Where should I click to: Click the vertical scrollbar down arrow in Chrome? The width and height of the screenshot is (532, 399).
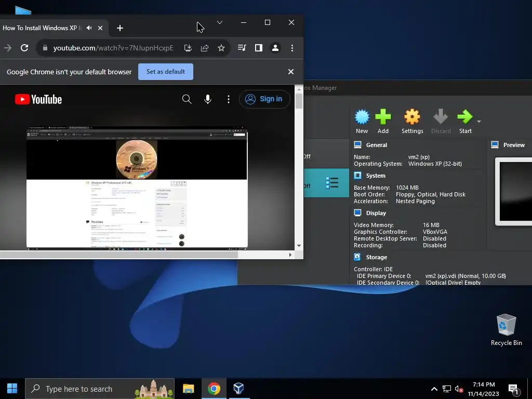(x=299, y=246)
